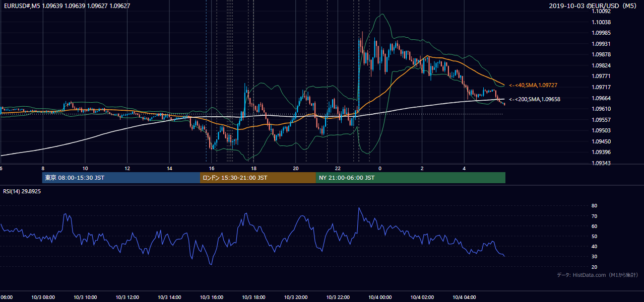The height and width of the screenshot is (302, 644).
Task: Select the London 15:30-21:00 JST session bar
Action: [x=258, y=178]
